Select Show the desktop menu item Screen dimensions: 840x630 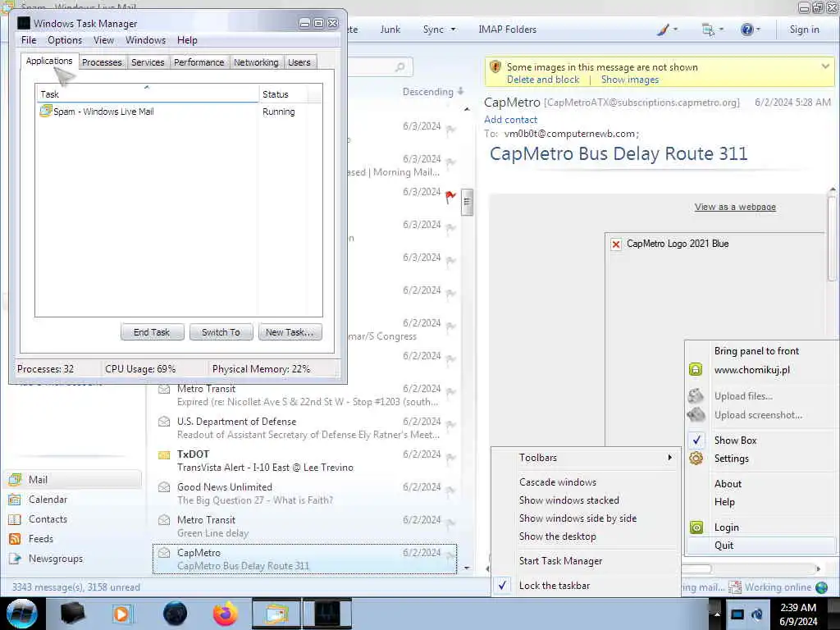tap(557, 536)
